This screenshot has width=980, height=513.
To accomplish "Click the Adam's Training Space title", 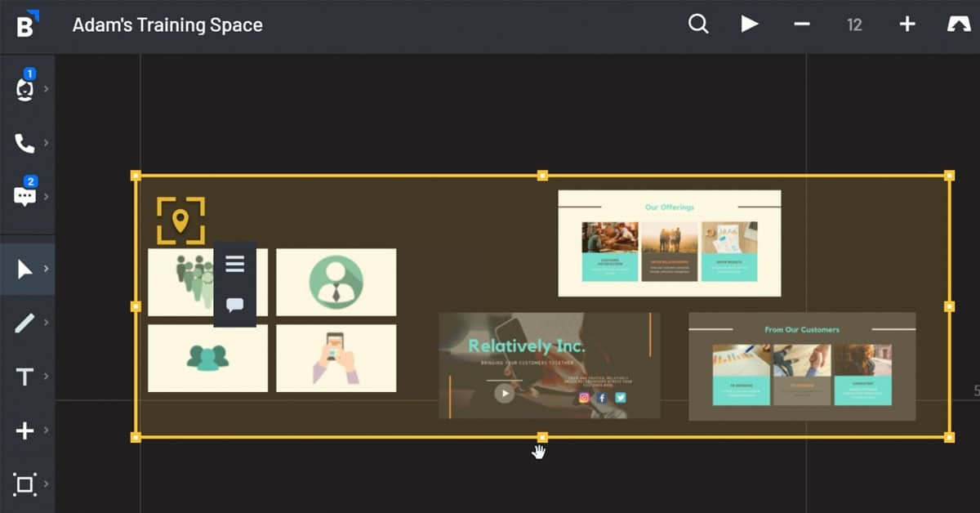I will click(167, 25).
